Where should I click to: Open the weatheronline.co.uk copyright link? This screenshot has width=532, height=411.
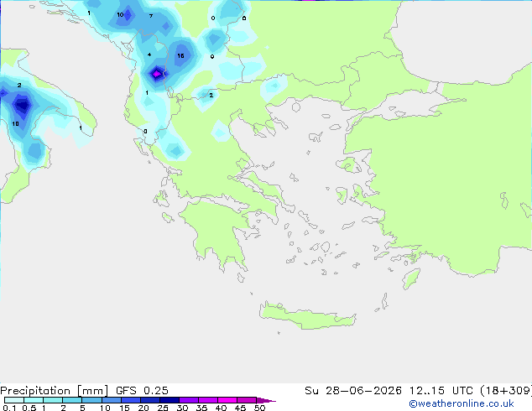[x=462, y=403]
